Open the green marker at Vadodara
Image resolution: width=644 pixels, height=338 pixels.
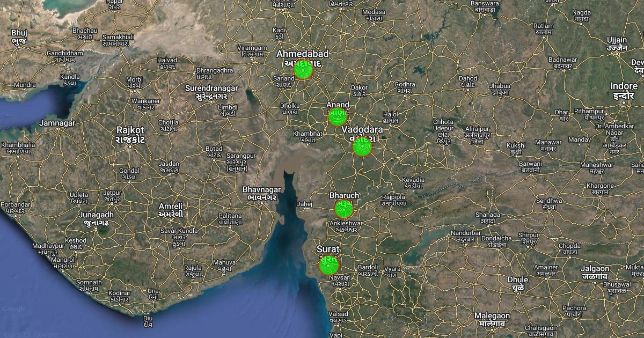[362, 147]
